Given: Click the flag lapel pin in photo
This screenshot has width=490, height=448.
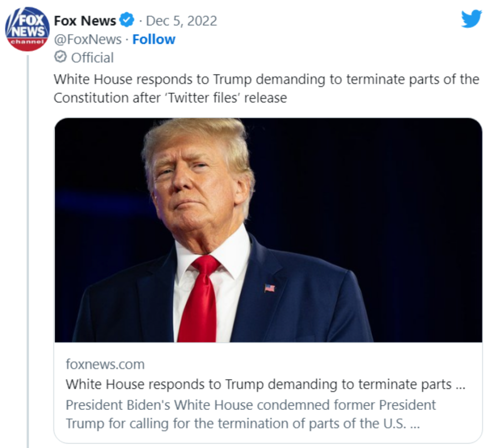Looking at the screenshot, I should (x=269, y=288).
